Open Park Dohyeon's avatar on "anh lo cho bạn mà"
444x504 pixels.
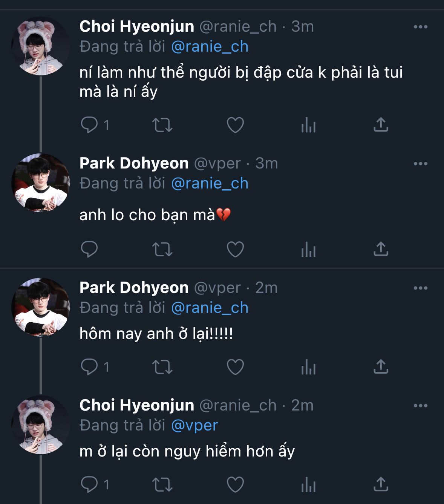click(41, 182)
